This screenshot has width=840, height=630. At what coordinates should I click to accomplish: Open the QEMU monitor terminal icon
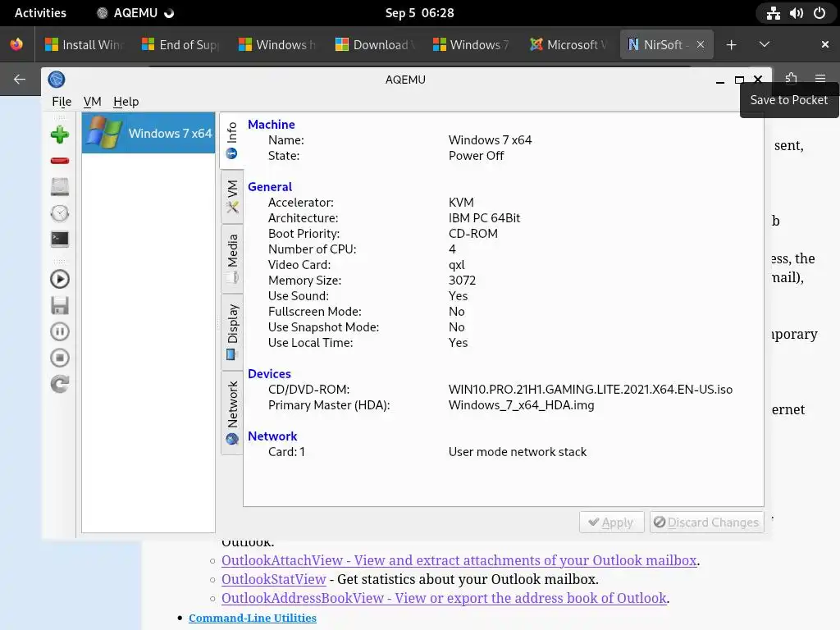tap(59, 239)
